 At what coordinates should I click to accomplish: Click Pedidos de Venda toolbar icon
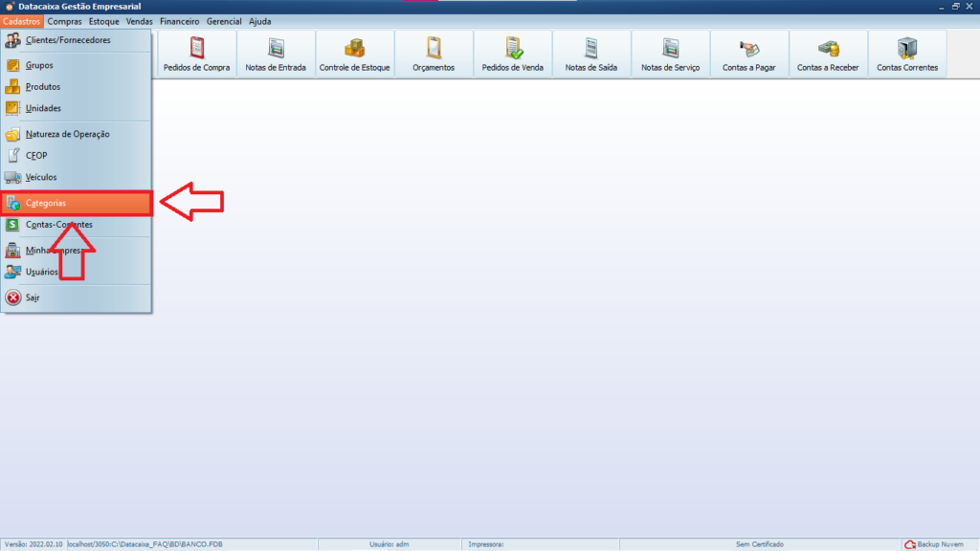(x=513, y=55)
